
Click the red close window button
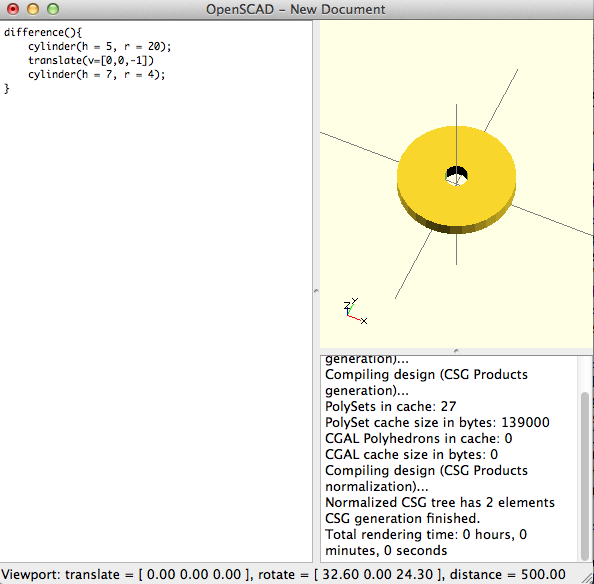[13, 9]
